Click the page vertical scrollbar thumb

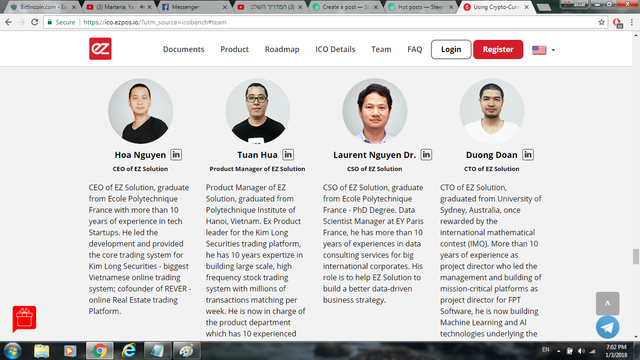coord(636,257)
